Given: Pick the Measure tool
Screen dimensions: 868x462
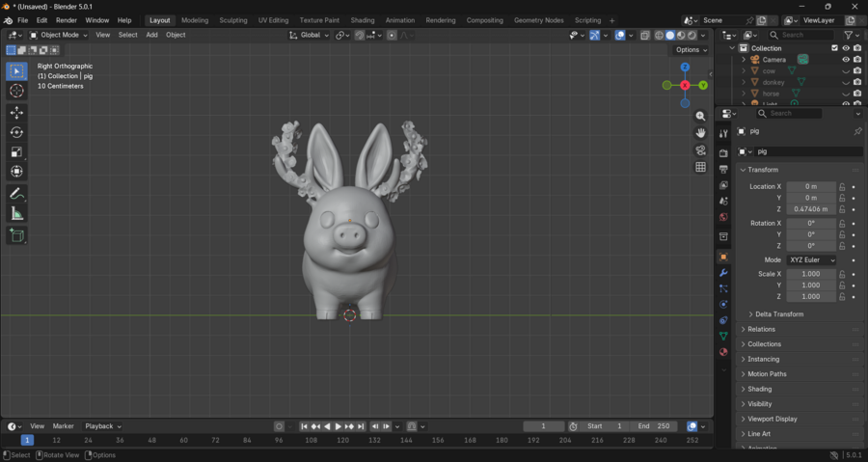Looking at the screenshot, I should point(16,213).
